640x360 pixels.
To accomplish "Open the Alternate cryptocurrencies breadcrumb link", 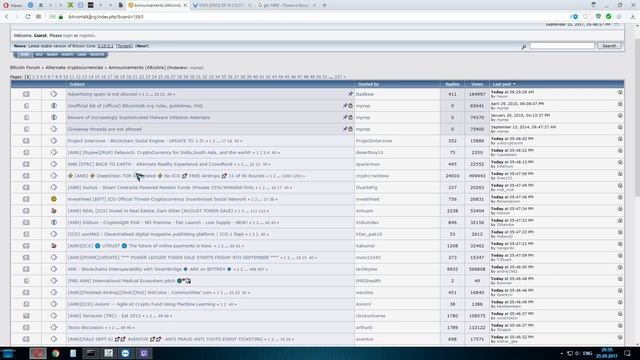I will pyautogui.click(x=74, y=67).
